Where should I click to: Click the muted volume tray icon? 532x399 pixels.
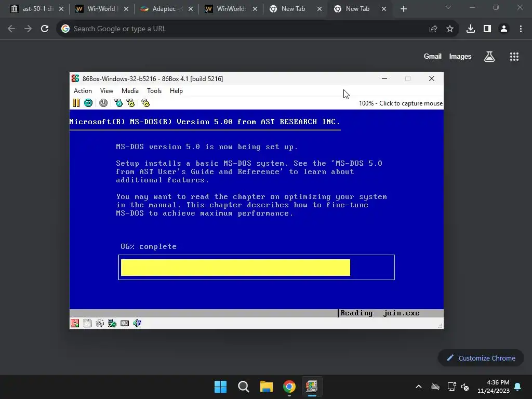click(x=465, y=387)
